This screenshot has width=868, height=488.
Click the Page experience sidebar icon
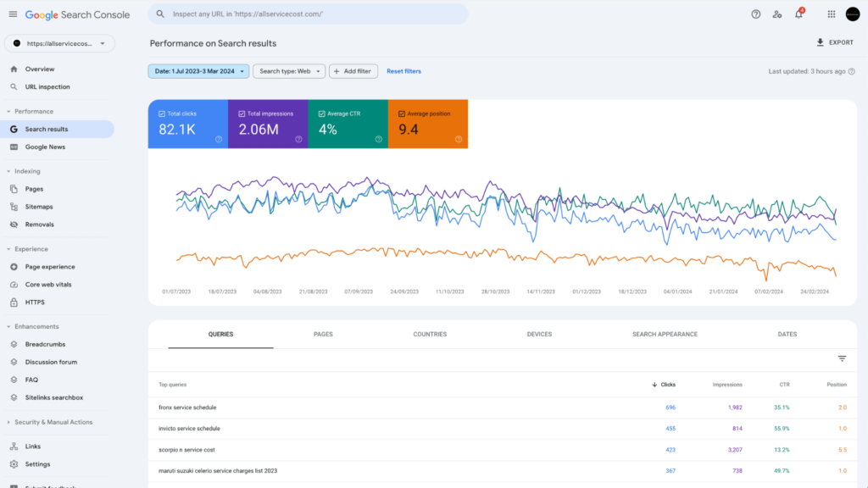pos(14,267)
